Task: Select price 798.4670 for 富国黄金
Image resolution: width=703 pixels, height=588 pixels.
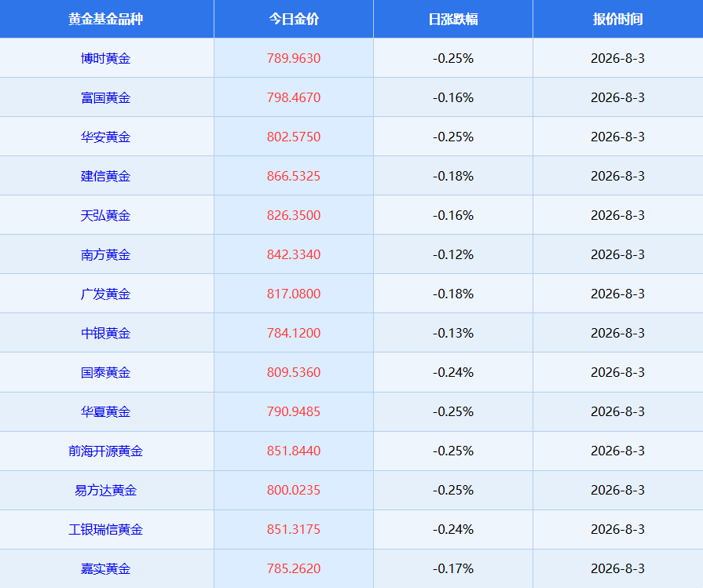Action: pos(294,97)
